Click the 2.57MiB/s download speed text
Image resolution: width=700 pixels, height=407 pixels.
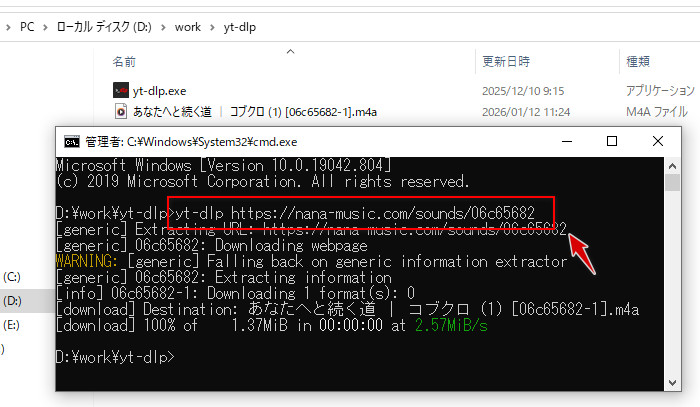[451, 326]
